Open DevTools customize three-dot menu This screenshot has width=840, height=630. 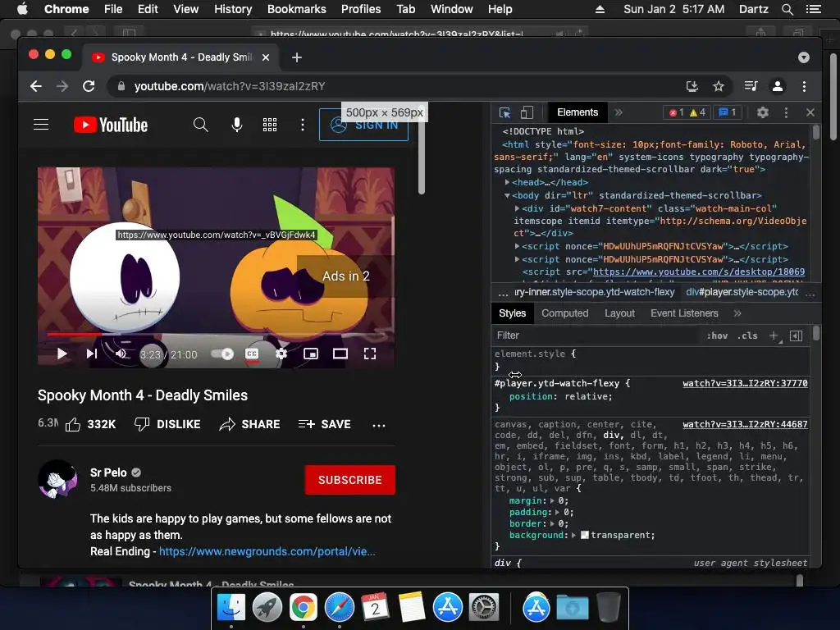coord(786,112)
